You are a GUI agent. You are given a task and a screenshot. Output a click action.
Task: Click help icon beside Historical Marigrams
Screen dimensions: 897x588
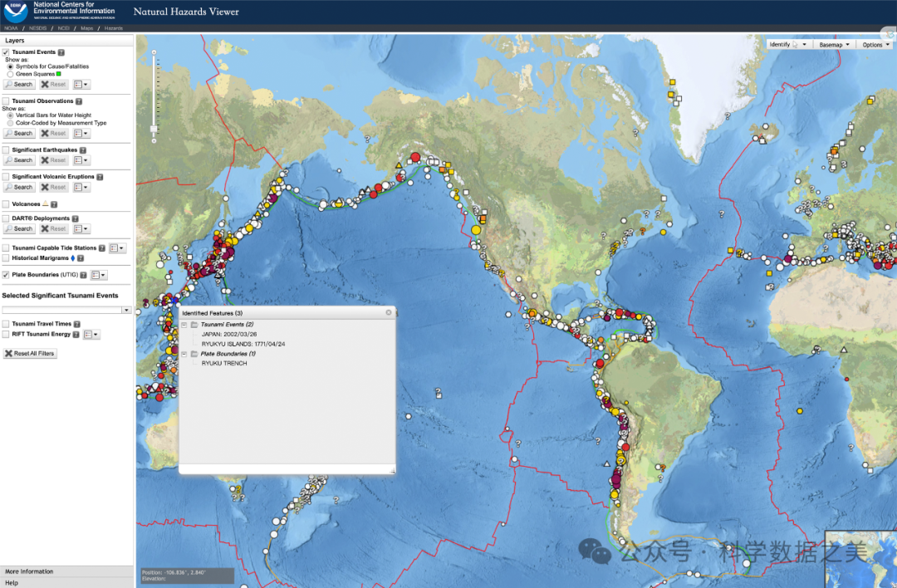coord(81,258)
